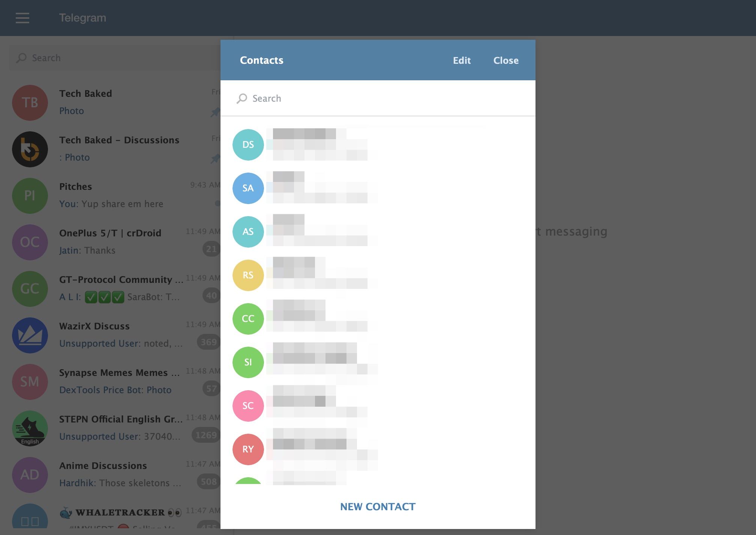
Task: Click the magnifier icon in chat list search
Action: (21, 58)
